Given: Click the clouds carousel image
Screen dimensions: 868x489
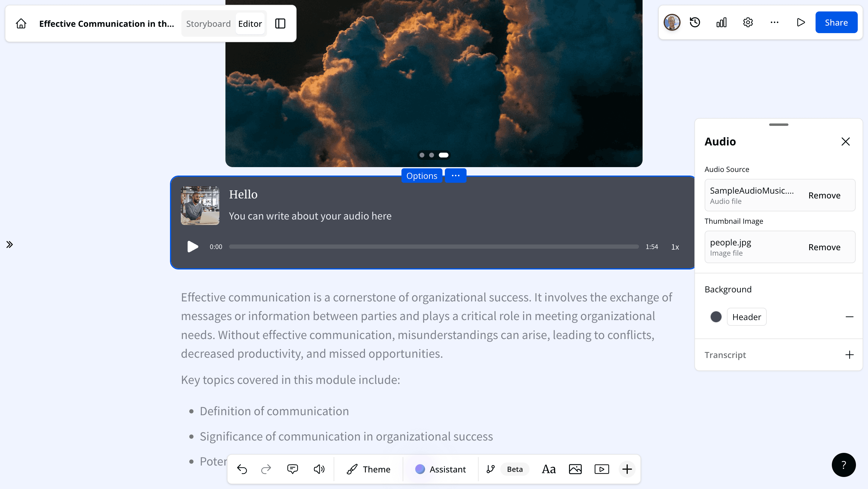Looking at the screenshot, I should (x=434, y=83).
